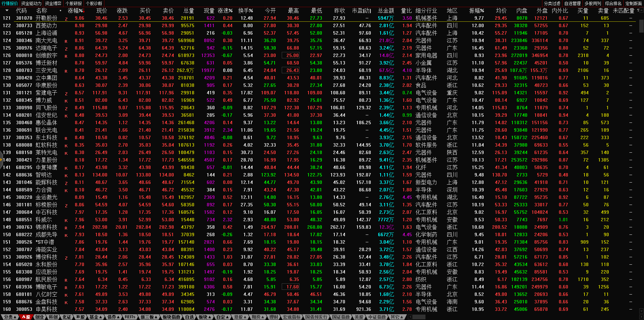Open the 新三板 tab dropdown
Viewport: 644px width, 320px height.
pyautogui.click(x=149, y=317)
